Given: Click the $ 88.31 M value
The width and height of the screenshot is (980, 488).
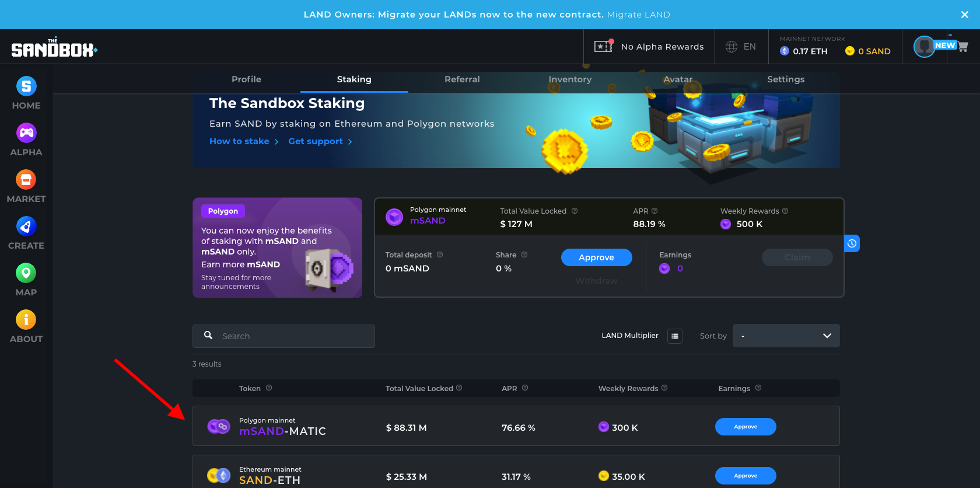Looking at the screenshot, I should click(406, 428).
